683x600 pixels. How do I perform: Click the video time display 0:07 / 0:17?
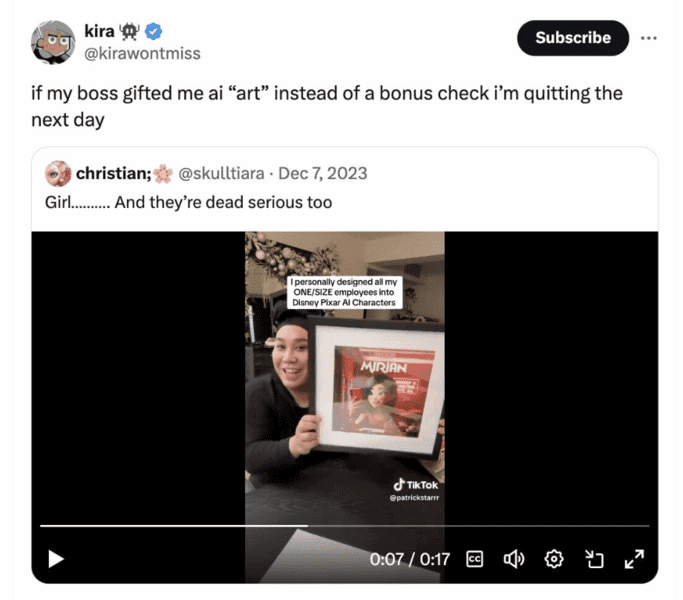(410, 559)
